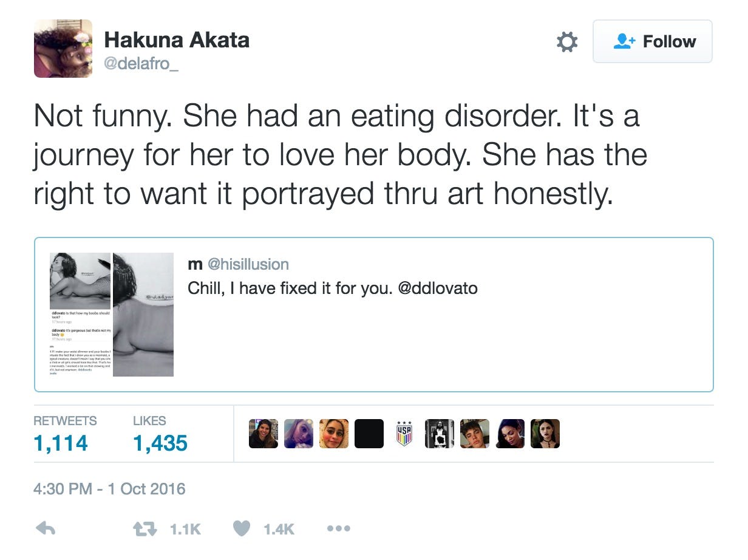The height and width of the screenshot is (560, 748).
Task: Open @hisillusion in quoted tweet
Action: coord(248,264)
